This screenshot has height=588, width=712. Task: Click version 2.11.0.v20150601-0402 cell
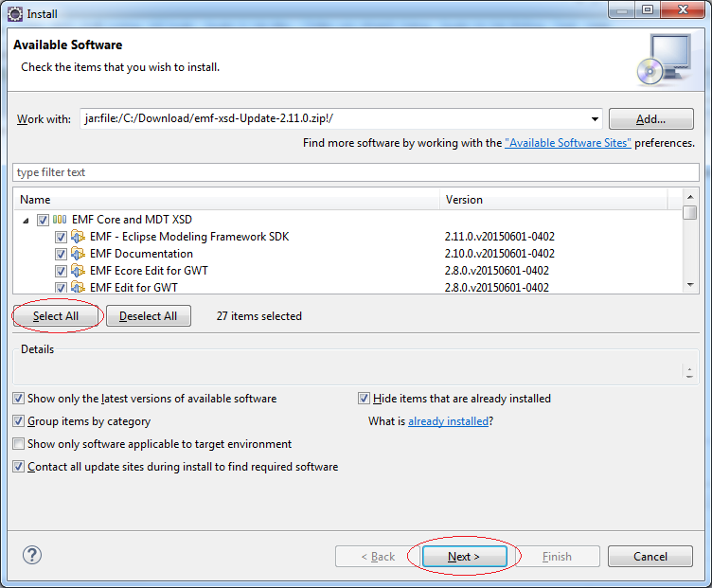click(500, 237)
